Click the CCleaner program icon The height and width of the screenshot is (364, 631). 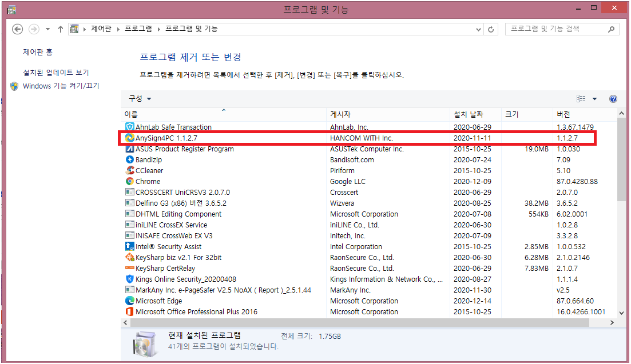130,170
